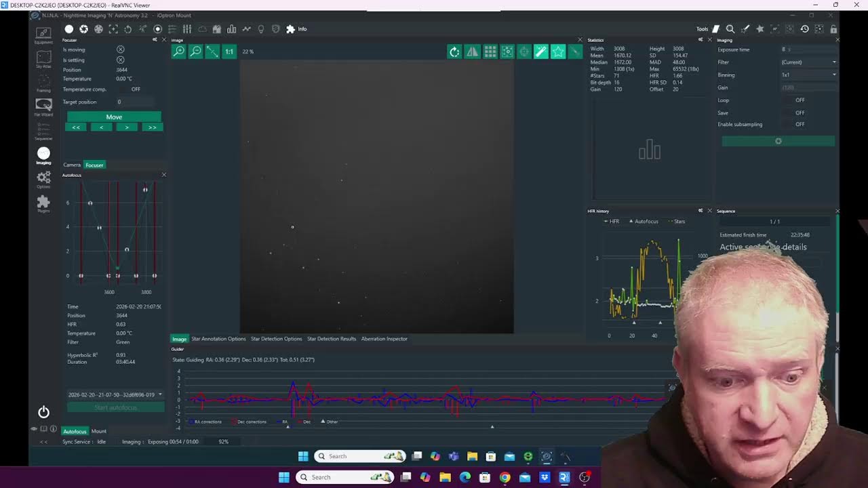Viewport: 868px width, 488px height.
Task: Close the Autofocus panel
Action: click(163, 175)
